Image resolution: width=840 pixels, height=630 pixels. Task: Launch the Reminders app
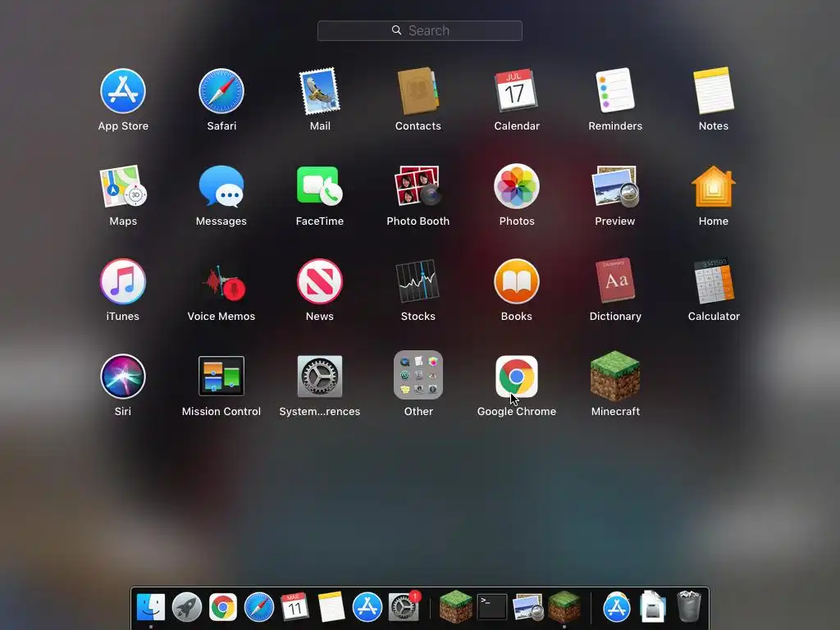(x=615, y=90)
